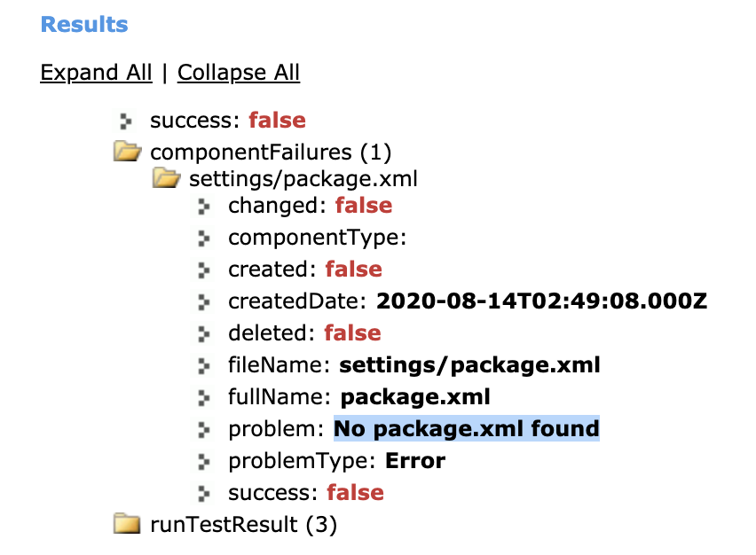Click the Expand All link

96,73
